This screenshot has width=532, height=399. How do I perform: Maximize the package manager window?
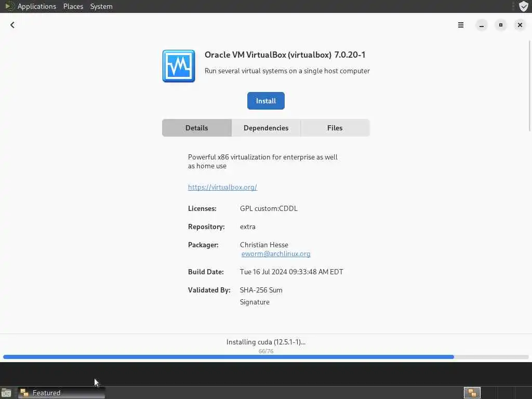(x=500, y=25)
